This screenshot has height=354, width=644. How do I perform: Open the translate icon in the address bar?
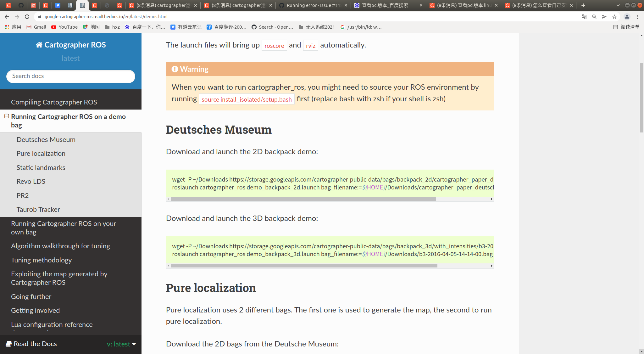(x=584, y=17)
